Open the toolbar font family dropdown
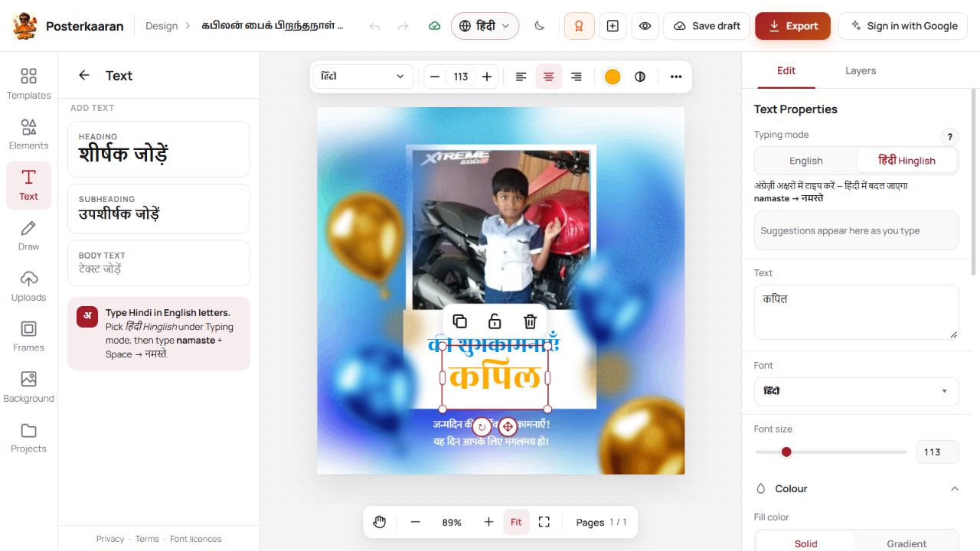The image size is (980, 551). tap(363, 77)
